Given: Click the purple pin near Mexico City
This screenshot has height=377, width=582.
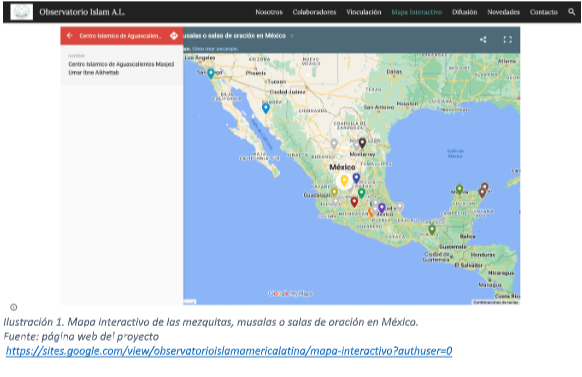Looking at the screenshot, I should (382, 208).
